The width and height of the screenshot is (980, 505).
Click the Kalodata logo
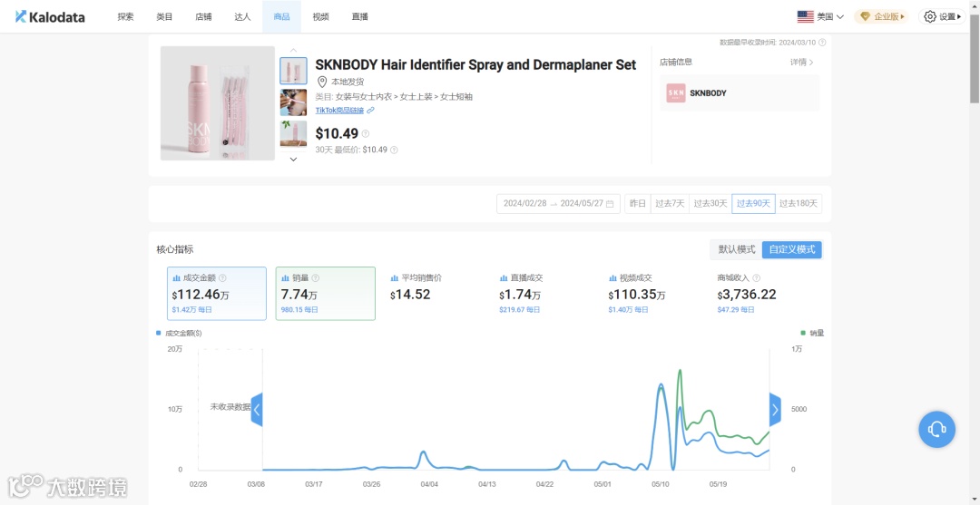pyautogui.click(x=49, y=17)
